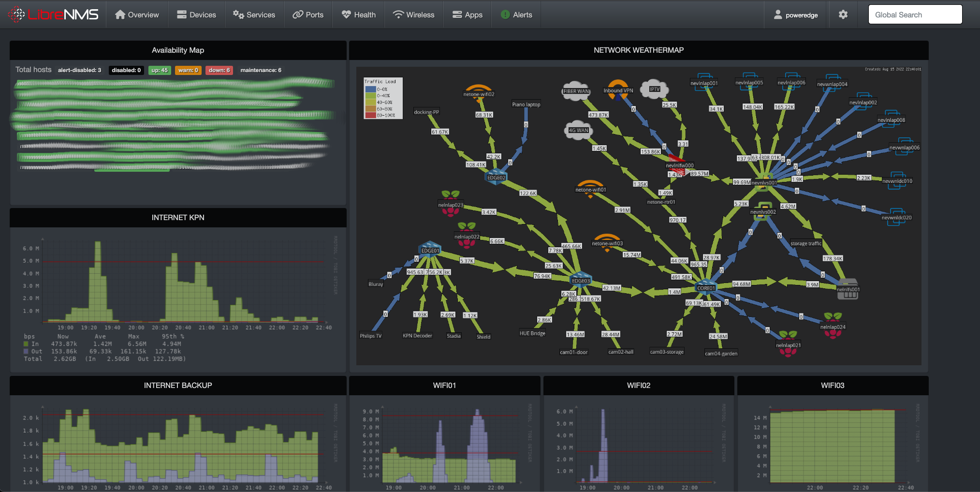980x492 pixels.
Task: Open the settings gear menu
Action: pyautogui.click(x=843, y=15)
